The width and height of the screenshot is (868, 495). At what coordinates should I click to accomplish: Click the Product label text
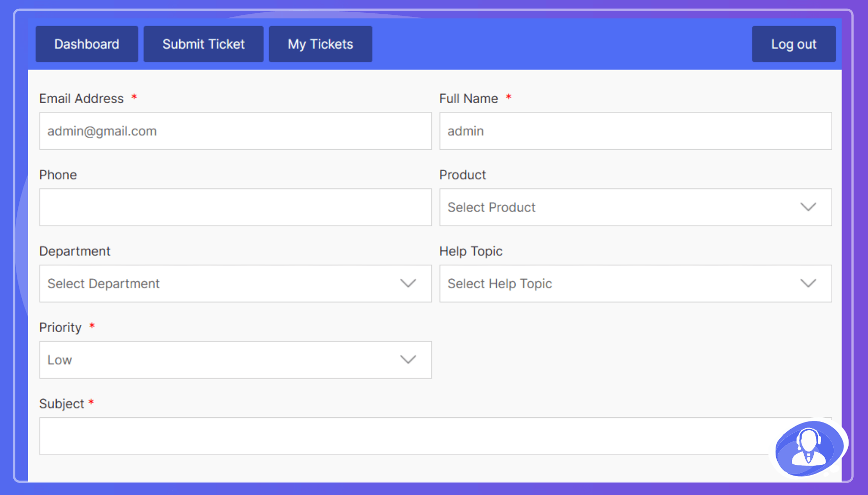coord(463,175)
